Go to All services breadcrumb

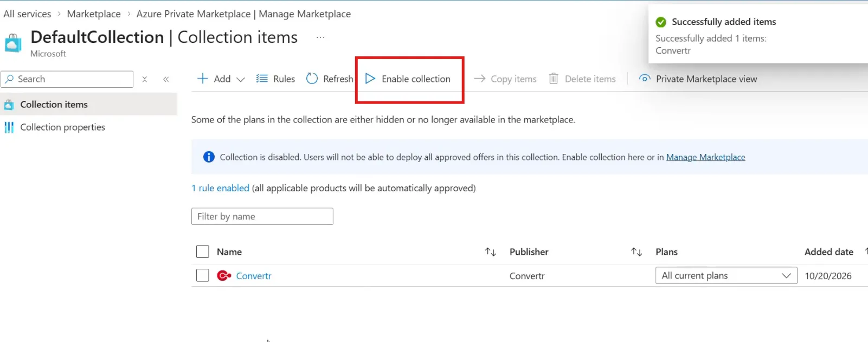pyautogui.click(x=27, y=14)
